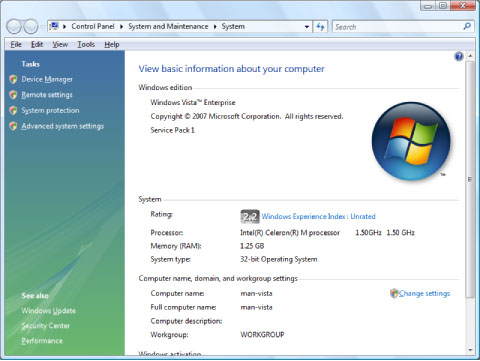
Task: Click the shield icon next to Remote settings
Action: 13,95
